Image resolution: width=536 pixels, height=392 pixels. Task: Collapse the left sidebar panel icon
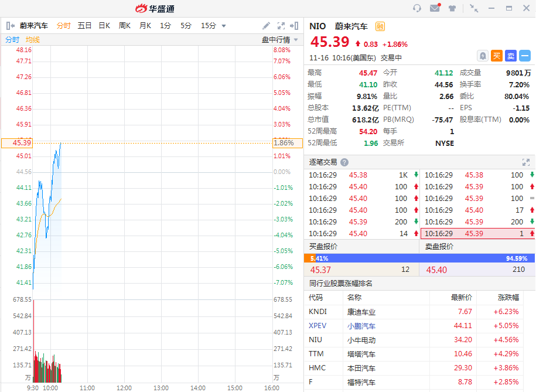[10, 26]
